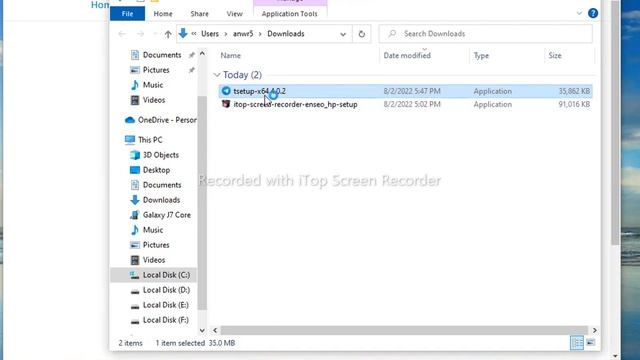The height and width of the screenshot is (360, 640).
Task: Open Videos under This PC
Action: (154, 260)
